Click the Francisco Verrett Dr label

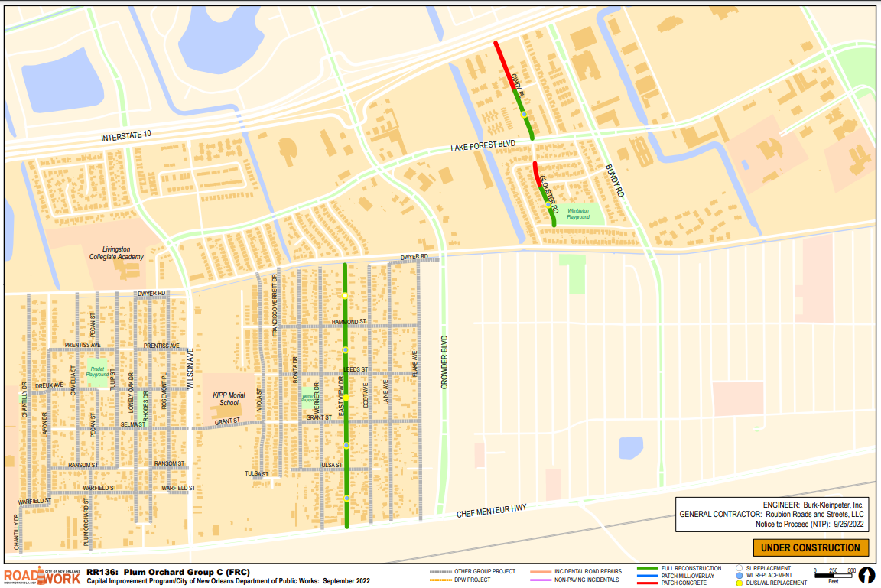(275, 306)
